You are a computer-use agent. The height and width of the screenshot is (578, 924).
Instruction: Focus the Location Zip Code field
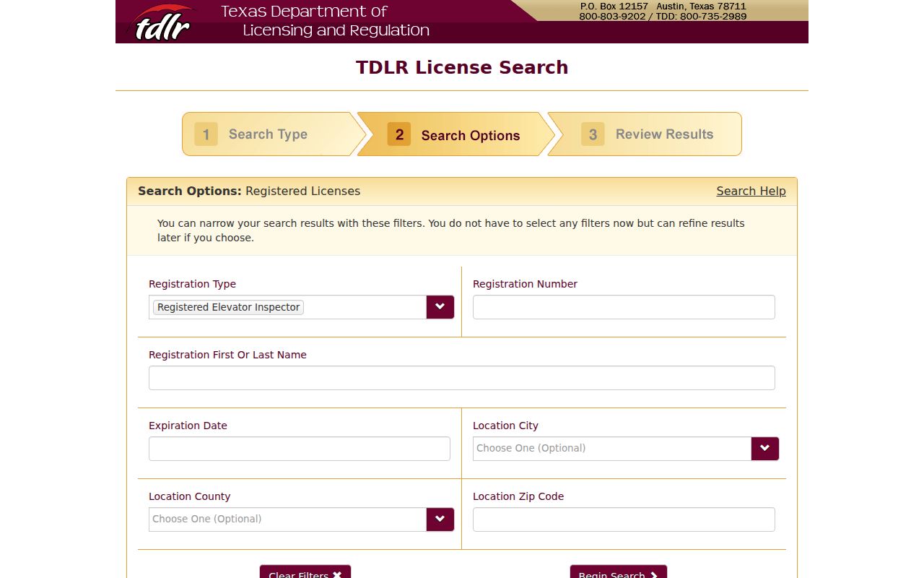tap(624, 519)
